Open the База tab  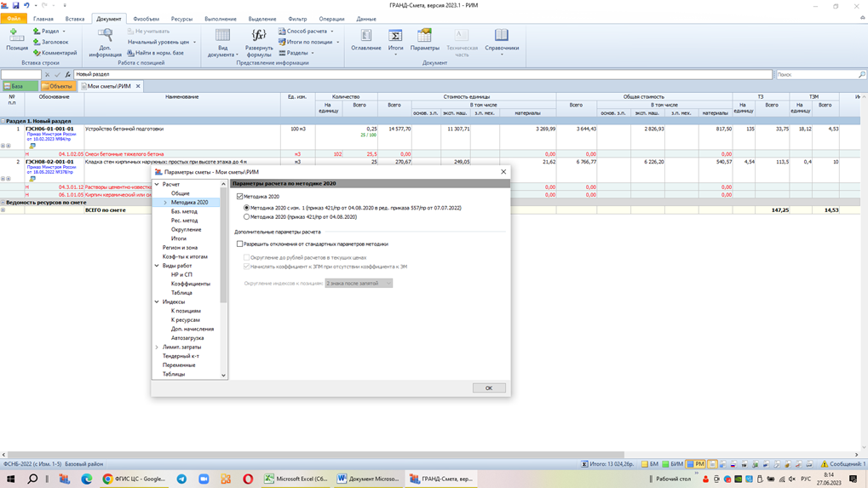click(x=20, y=86)
